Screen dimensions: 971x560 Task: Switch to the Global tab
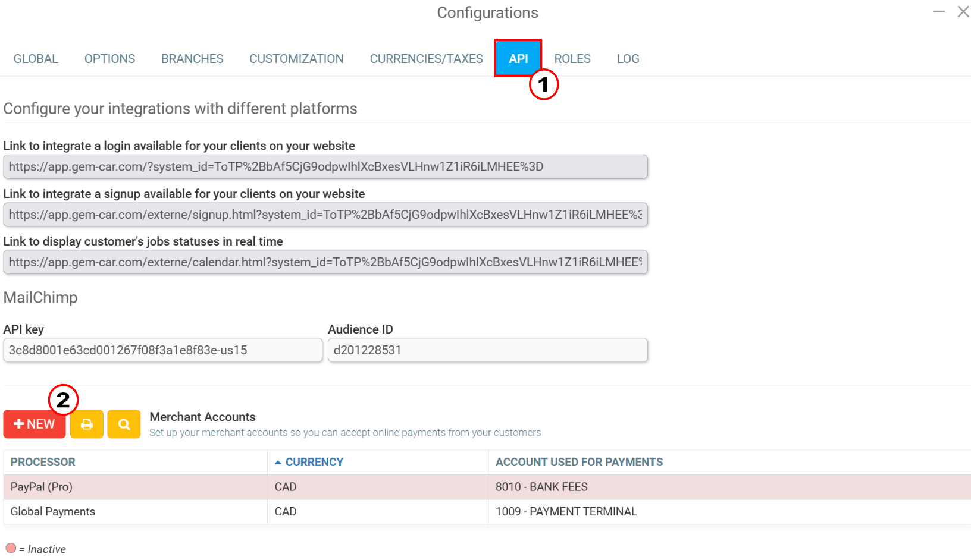pos(36,59)
